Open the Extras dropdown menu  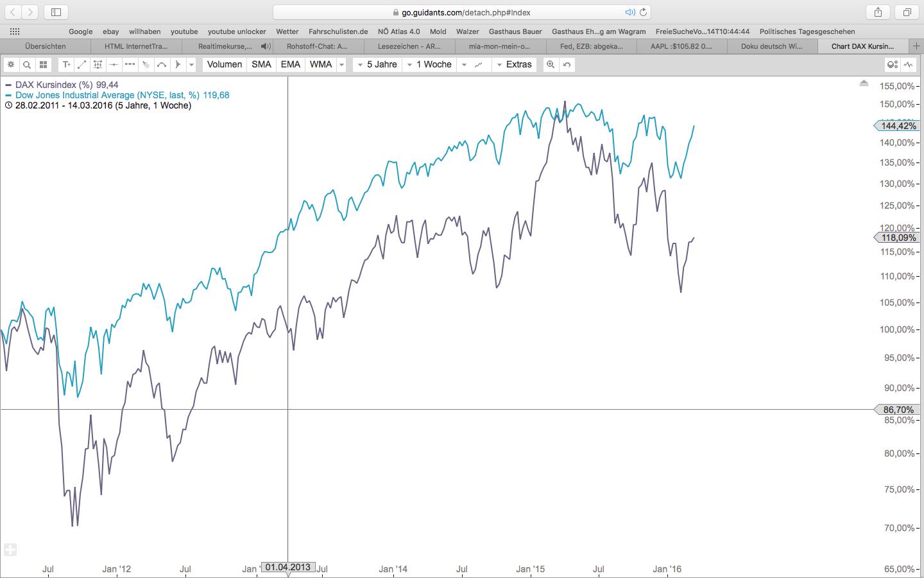515,64
